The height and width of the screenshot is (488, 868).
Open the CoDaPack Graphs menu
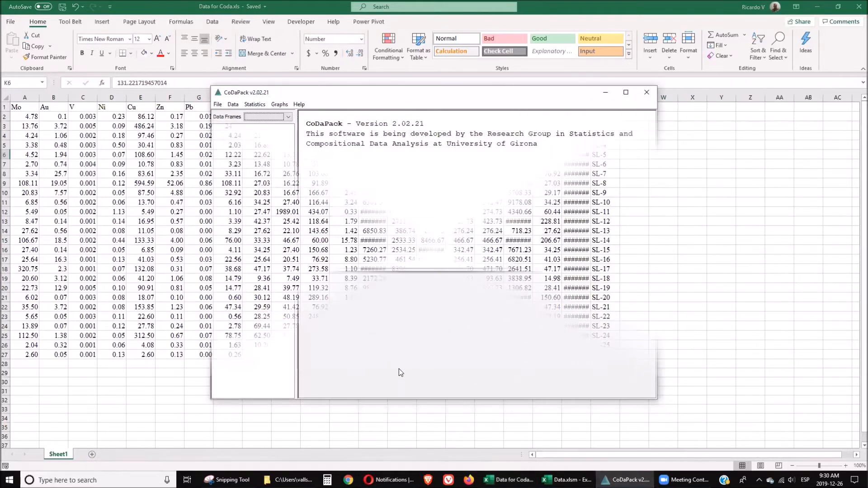point(279,104)
